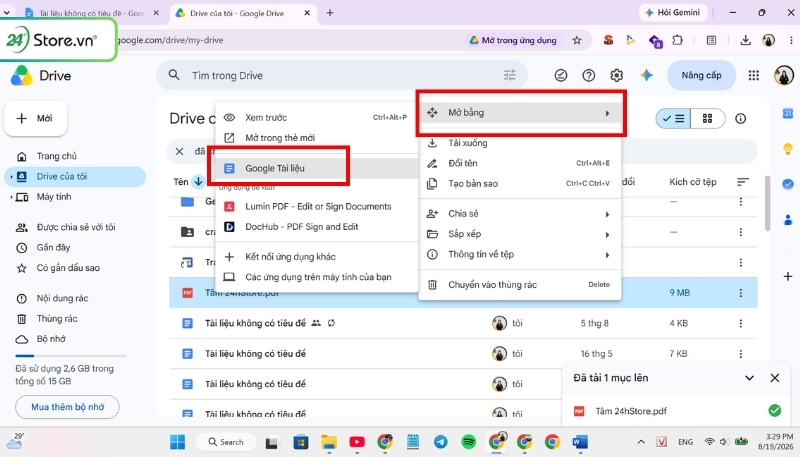The height and width of the screenshot is (457, 800).
Task: Open Google Tasks side panel icon
Action: [x=788, y=184]
